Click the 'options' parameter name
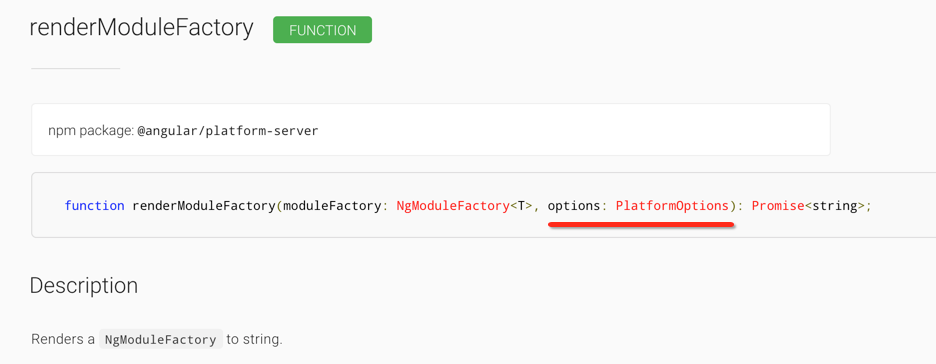 [x=574, y=206]
